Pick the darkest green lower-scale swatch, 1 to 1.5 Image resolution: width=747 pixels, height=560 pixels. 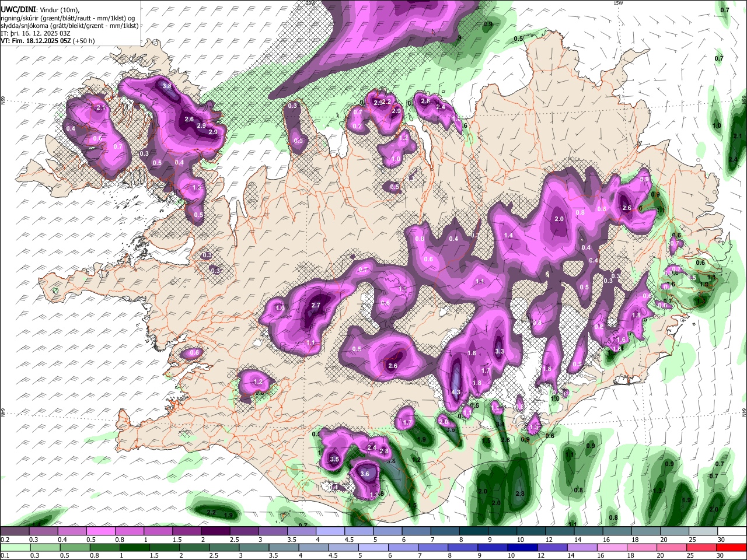[135, 547]
